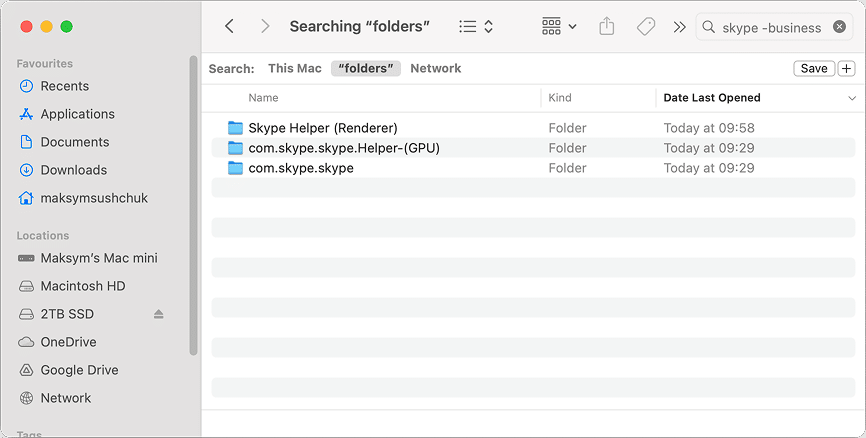Eject the 2TB SSD drive

point(159,314)
